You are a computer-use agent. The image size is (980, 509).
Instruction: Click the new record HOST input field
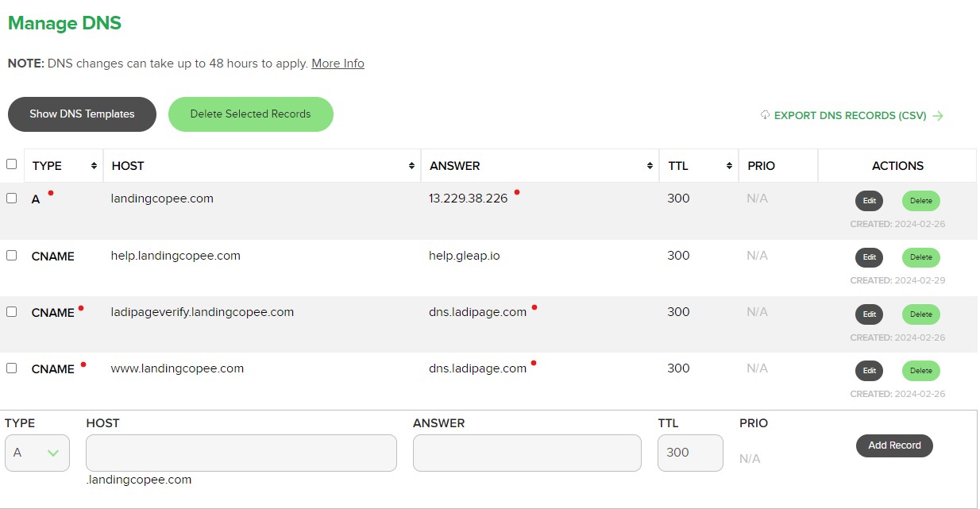click(241, 453)
